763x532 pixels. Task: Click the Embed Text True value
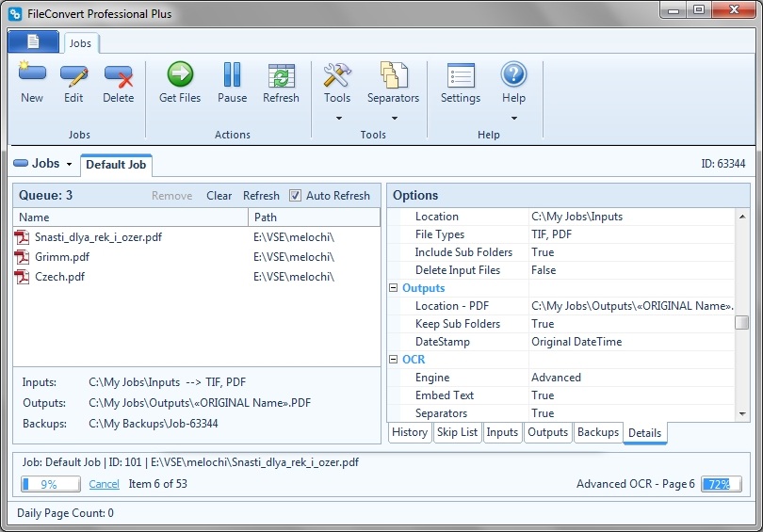coord(543,395)
